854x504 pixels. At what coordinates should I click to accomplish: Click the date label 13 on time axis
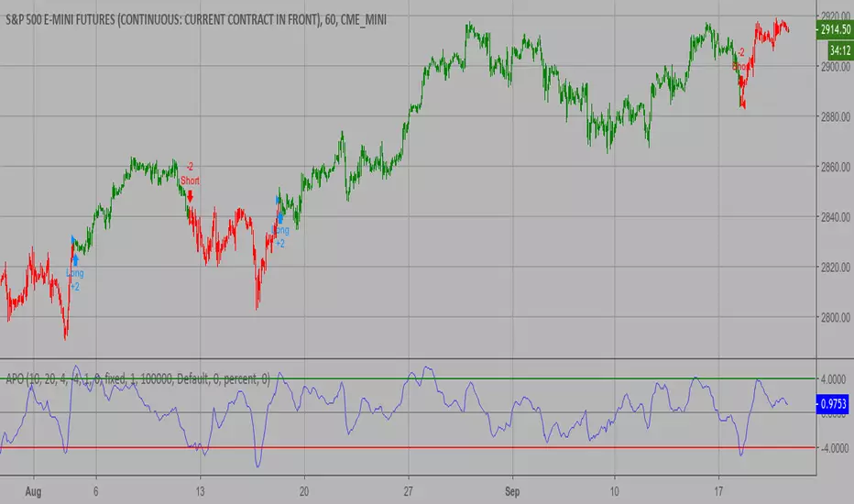[200, 491]
